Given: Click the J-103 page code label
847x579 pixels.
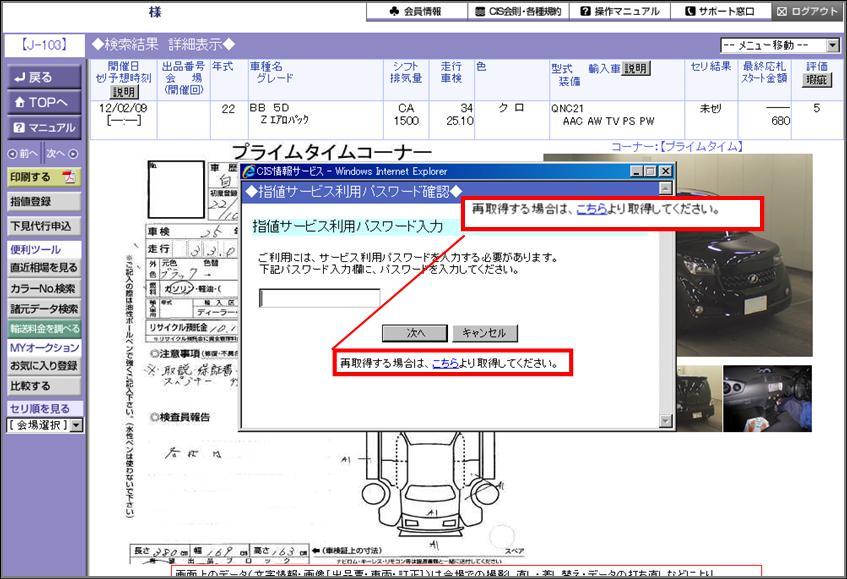Looking at the screenshot, I should (x=44, y=45).
